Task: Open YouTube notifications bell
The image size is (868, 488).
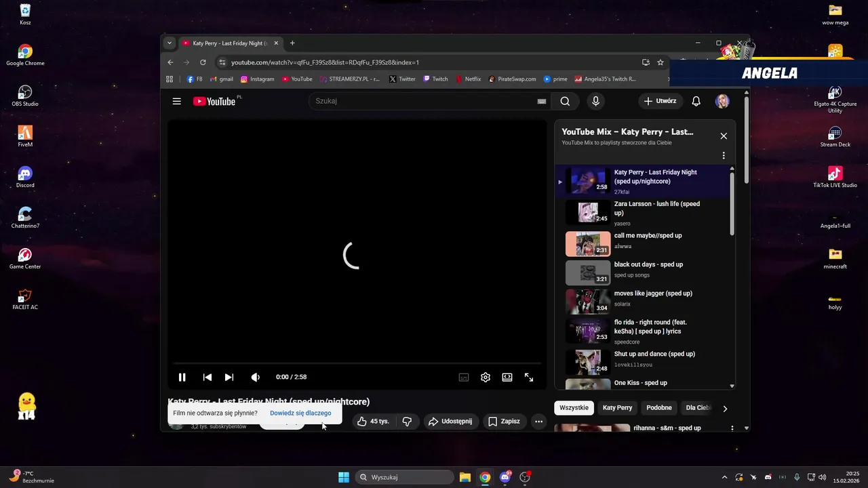Action: pos(696,101)
